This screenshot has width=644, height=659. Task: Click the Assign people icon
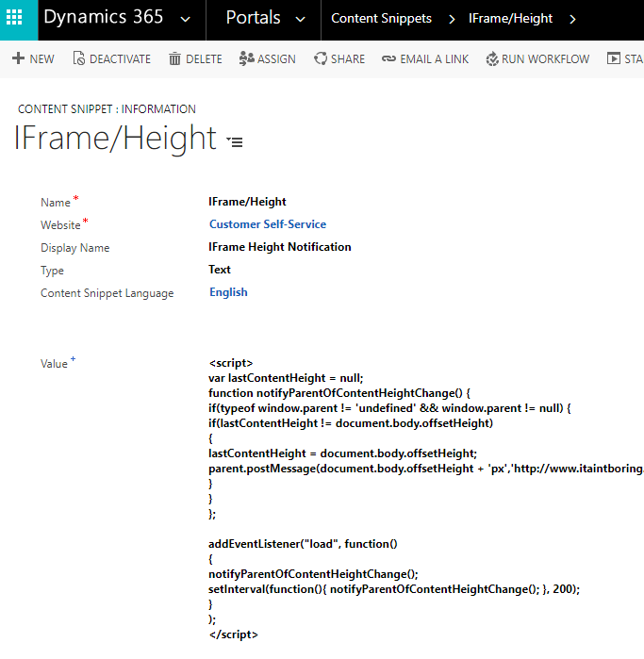click(246, 58)
